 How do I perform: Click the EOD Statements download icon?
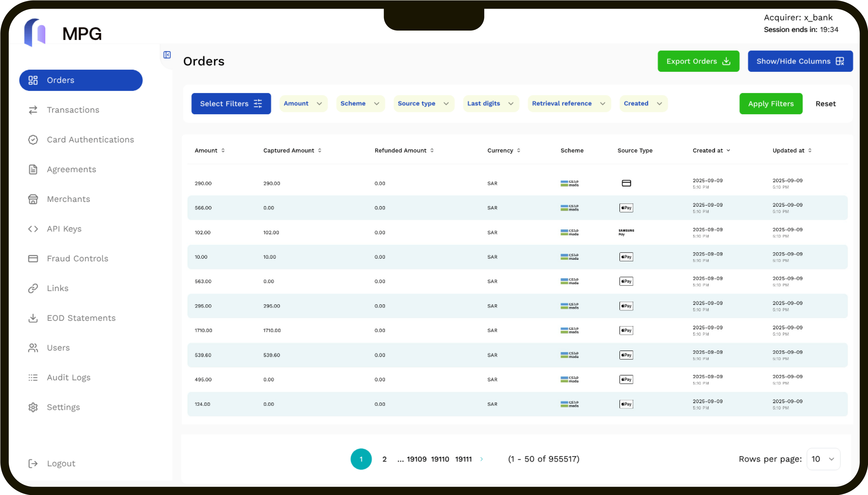(x=33, y=318)
